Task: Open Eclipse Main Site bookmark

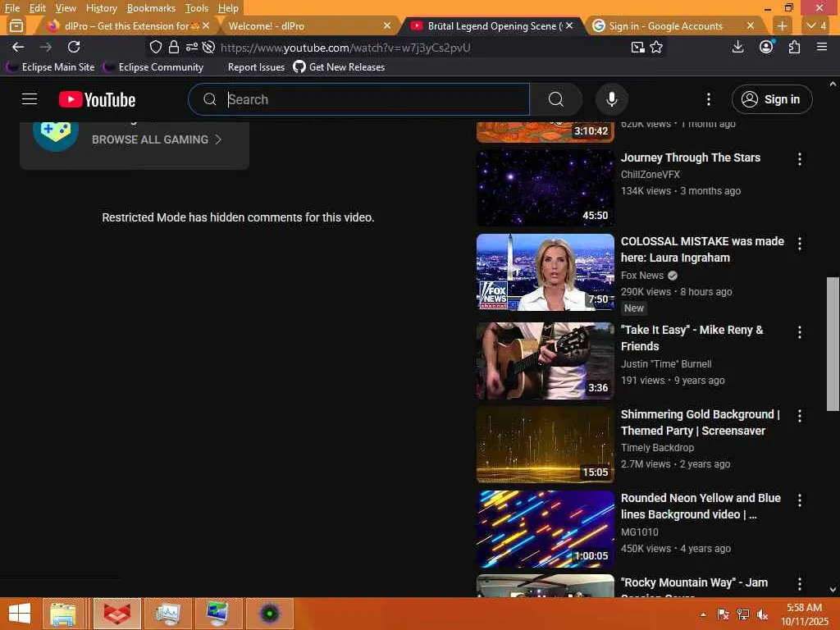Action: click(x=51, y=67)
